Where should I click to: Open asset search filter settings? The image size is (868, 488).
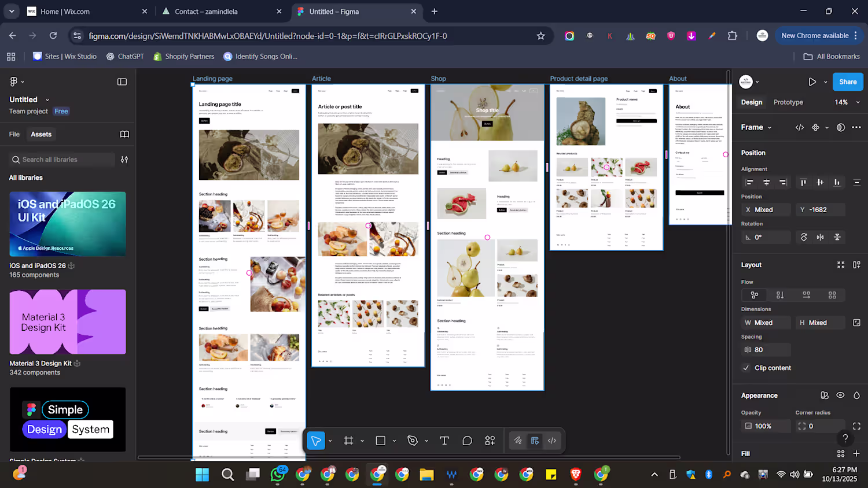click(124, 160)
